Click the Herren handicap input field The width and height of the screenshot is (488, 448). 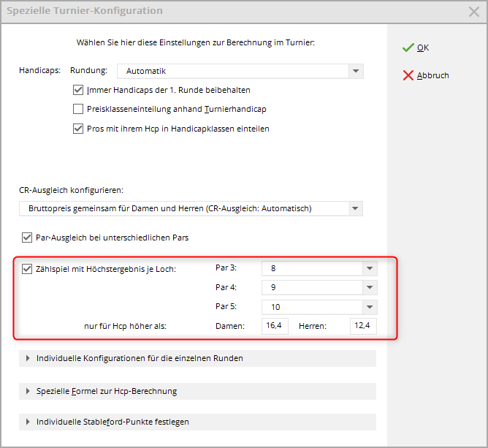coord(363,326)
